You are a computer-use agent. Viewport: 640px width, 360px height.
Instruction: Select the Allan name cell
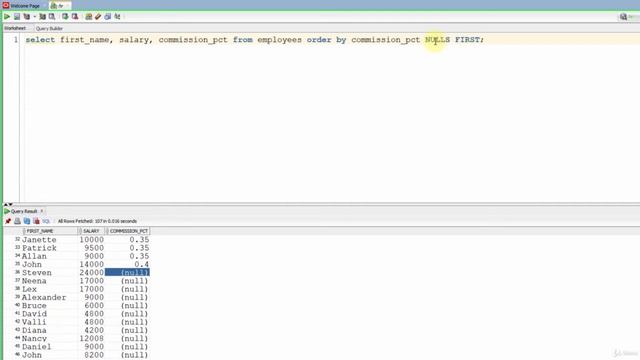click(x=49, y=256)
